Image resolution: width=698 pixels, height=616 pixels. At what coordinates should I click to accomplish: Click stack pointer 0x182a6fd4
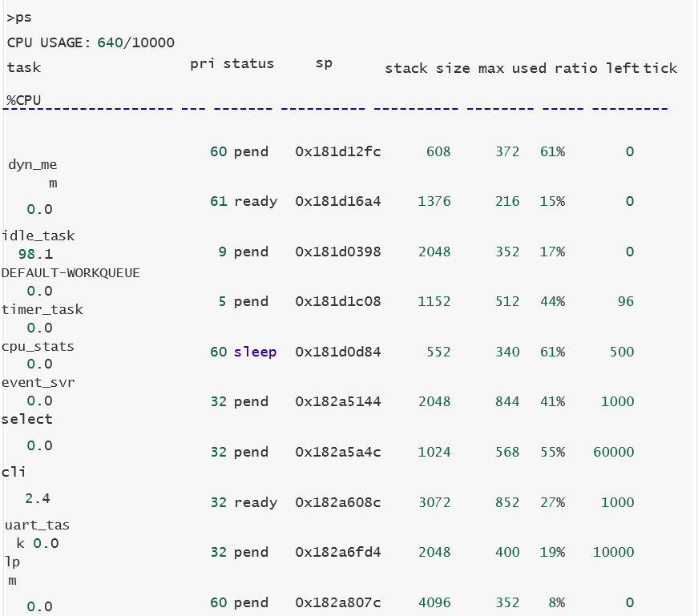pyautogui.click(x=338, y=553)
